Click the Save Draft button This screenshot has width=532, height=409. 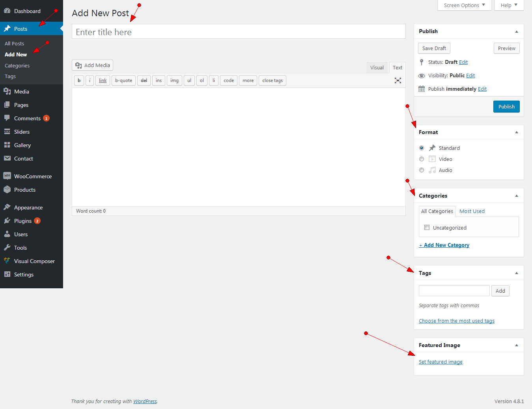pyautogui.click(x=434, y=48)
